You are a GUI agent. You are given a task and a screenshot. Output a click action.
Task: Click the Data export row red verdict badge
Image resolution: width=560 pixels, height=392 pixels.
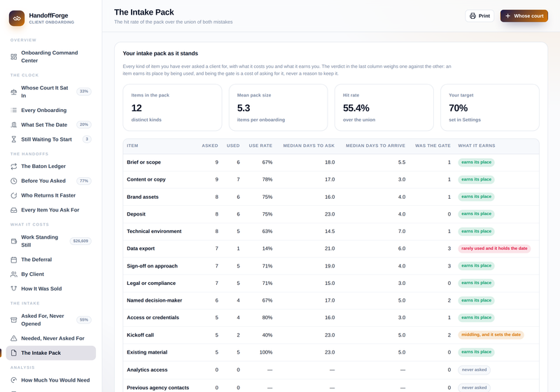point(494,248)
